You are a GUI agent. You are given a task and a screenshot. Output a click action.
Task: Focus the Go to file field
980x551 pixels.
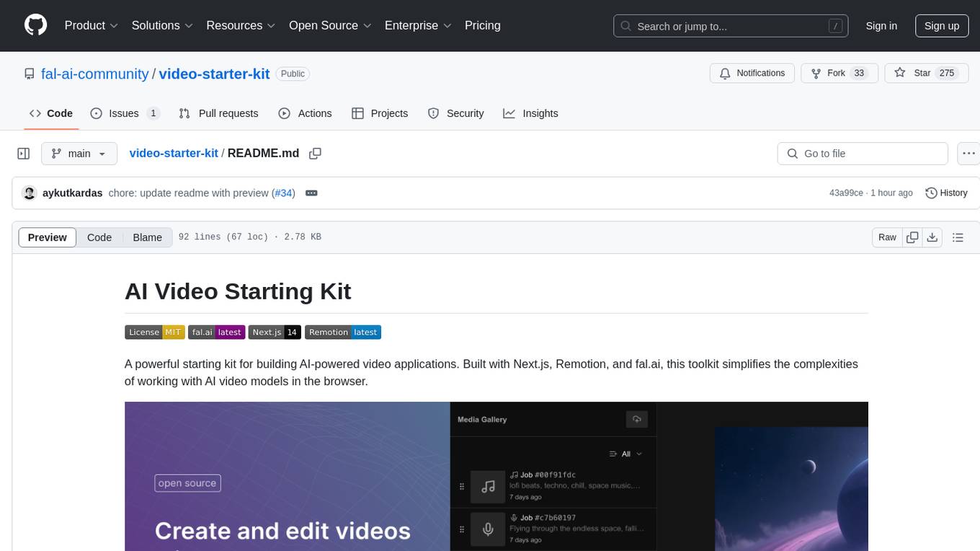coord(863,154)
